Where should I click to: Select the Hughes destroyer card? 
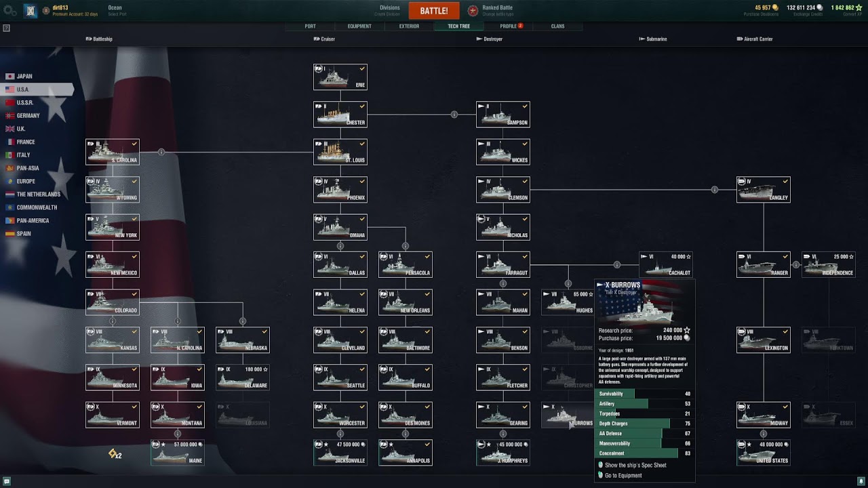click(568, 302)
